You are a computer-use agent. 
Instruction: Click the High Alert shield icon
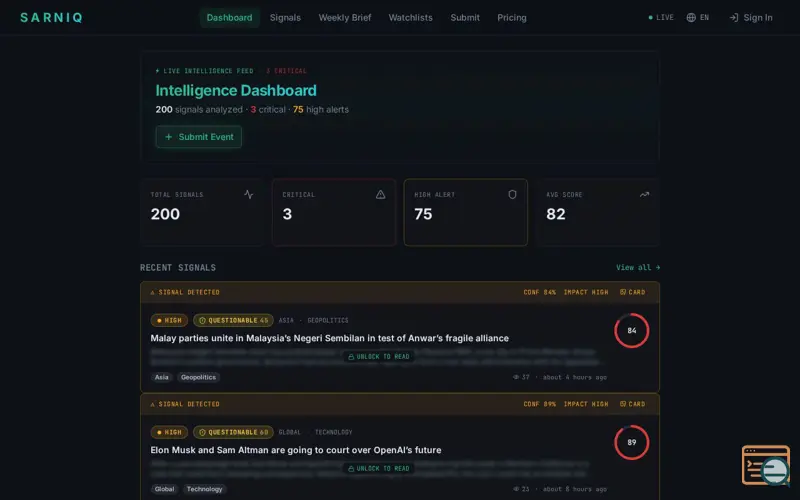pyautogui.click(x=512, y=194)
